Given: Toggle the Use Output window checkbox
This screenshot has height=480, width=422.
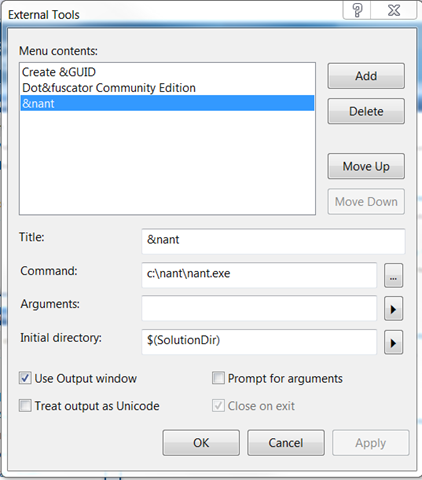Looking at the screenshot, I should (25, 378).
